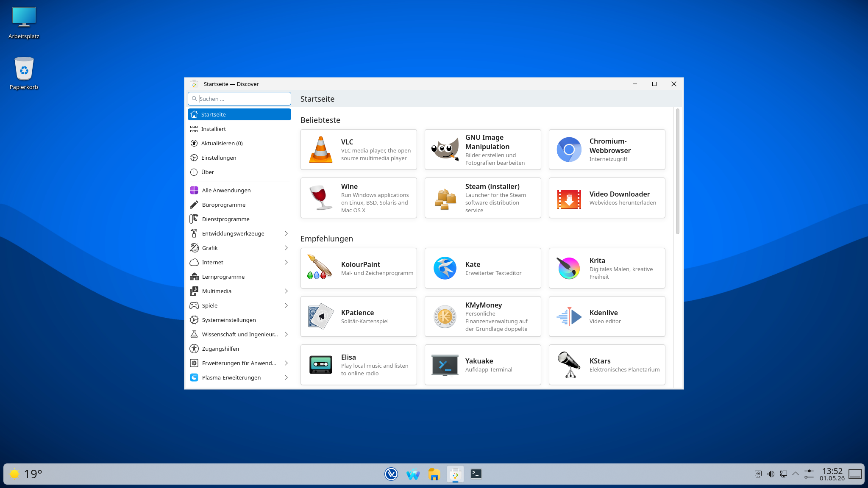Viewport: 868px width, 488px height.
Task: Click the Büroprogramme pencil icon
Action: point(194,205)
